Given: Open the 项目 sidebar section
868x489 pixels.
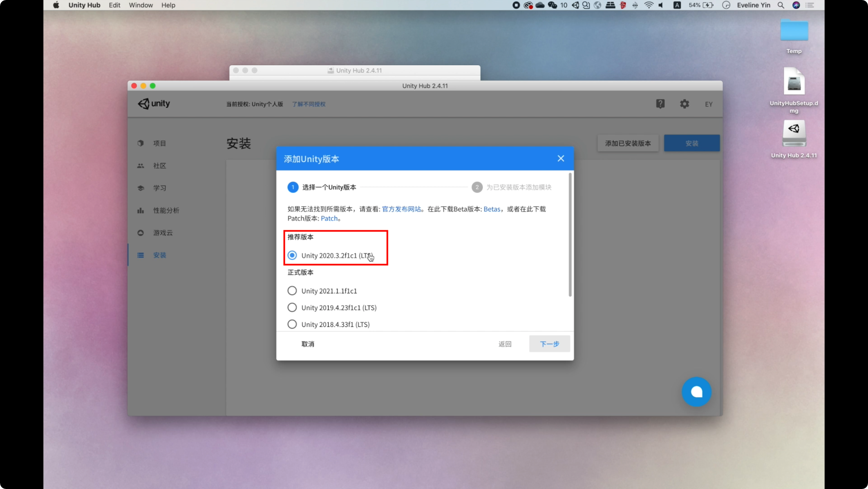Looking at the screenshot, I should click(x=159, y=143).
